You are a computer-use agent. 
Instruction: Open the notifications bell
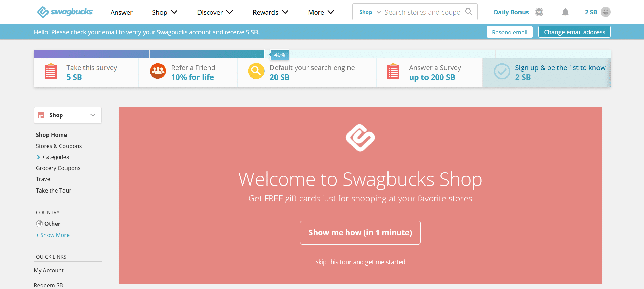click(565, 12)
